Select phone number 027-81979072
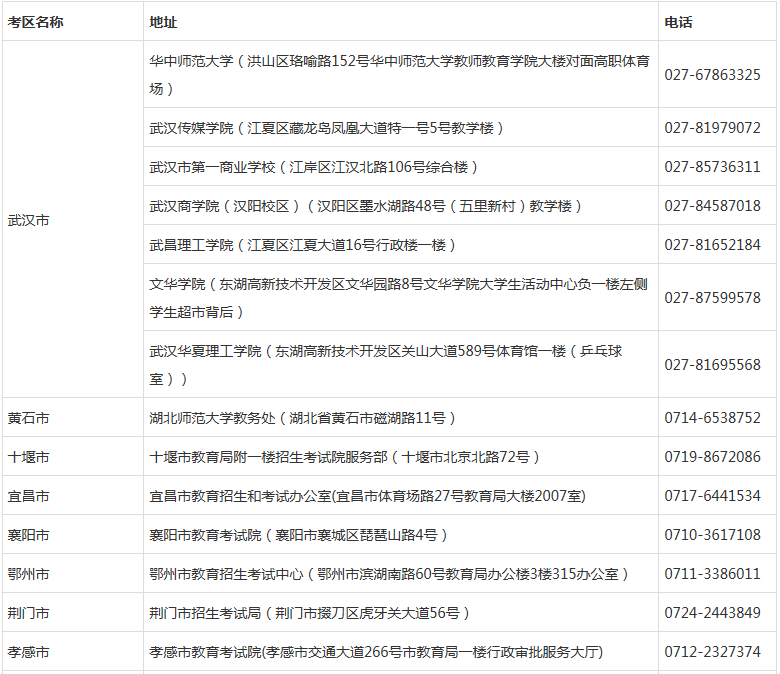This screenshot has width=780, height=674. point(712,128)
